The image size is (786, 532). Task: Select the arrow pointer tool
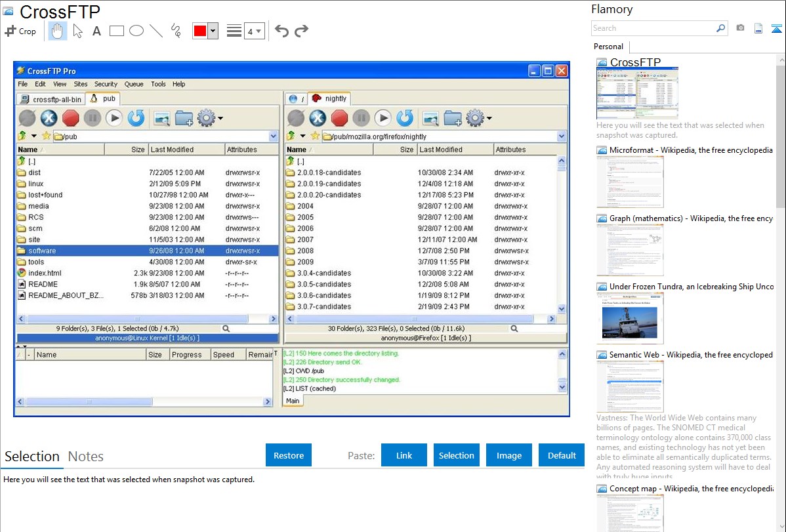pyautogui.click(x=77, y=31)
